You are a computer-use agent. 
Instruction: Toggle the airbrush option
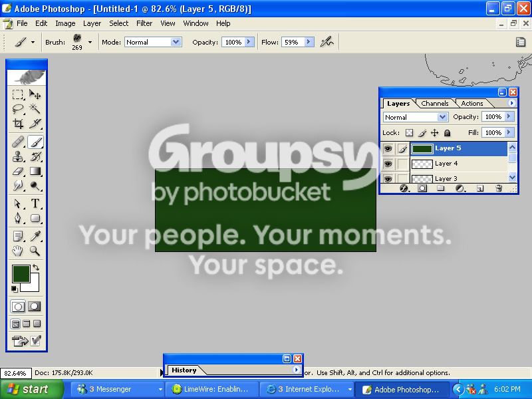(x=327, y=42)
